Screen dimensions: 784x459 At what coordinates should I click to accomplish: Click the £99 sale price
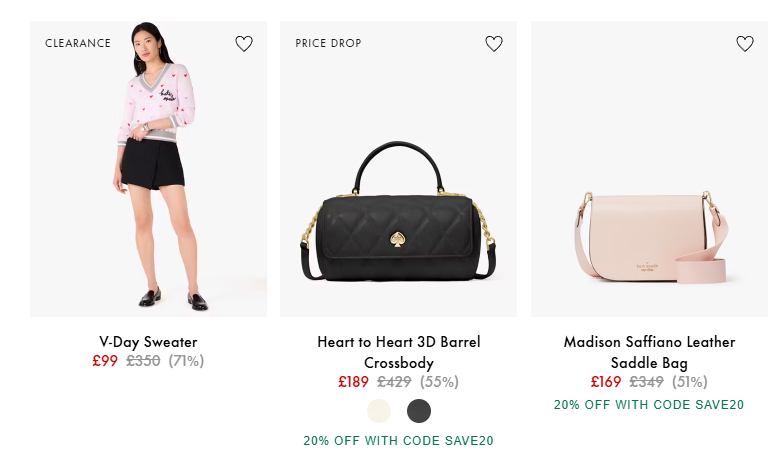click(105, 361)
